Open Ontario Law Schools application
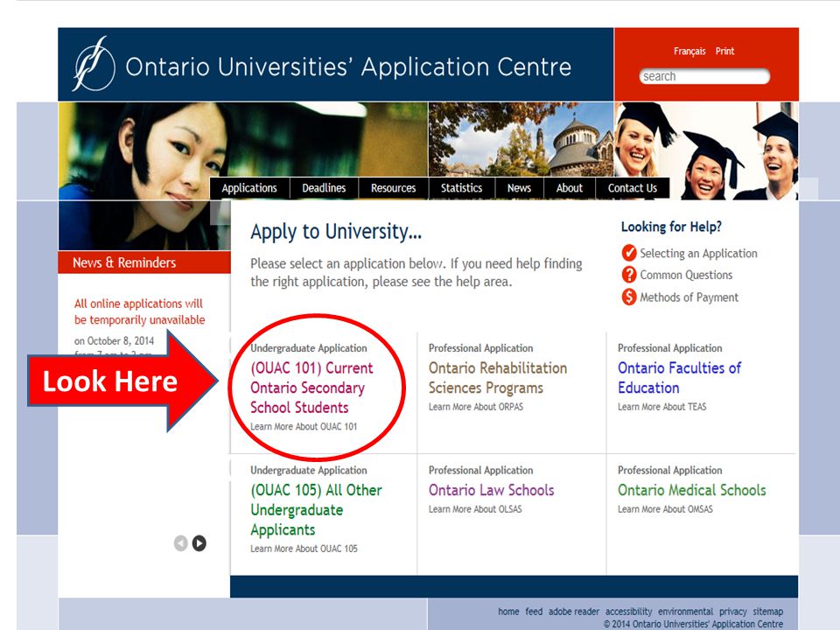840x630 pixels. 491,490
